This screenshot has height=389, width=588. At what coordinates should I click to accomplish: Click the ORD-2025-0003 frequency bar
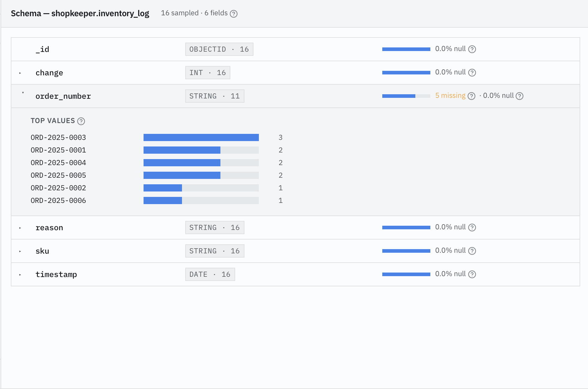point(201,137)
